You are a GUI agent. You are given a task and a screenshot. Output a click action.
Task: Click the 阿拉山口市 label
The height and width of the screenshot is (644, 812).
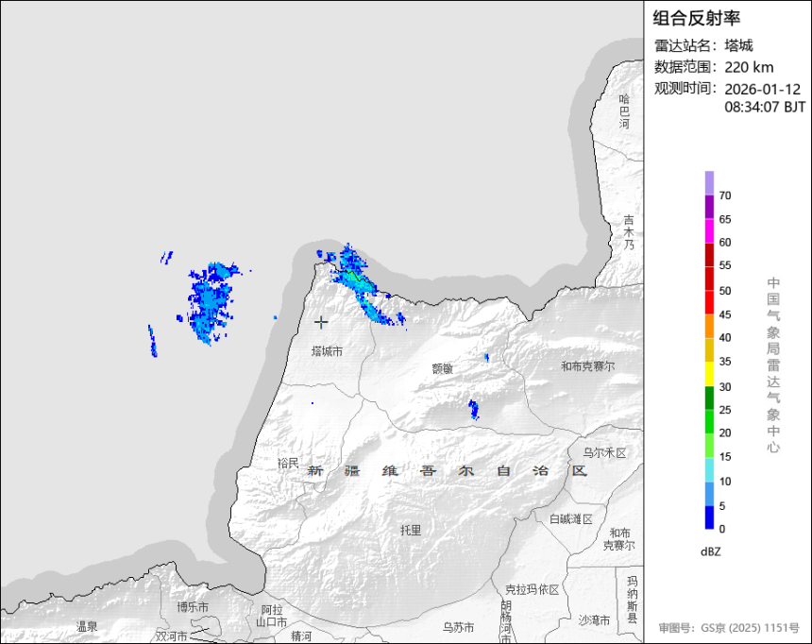pyautogui.click(x=274, y=616)
